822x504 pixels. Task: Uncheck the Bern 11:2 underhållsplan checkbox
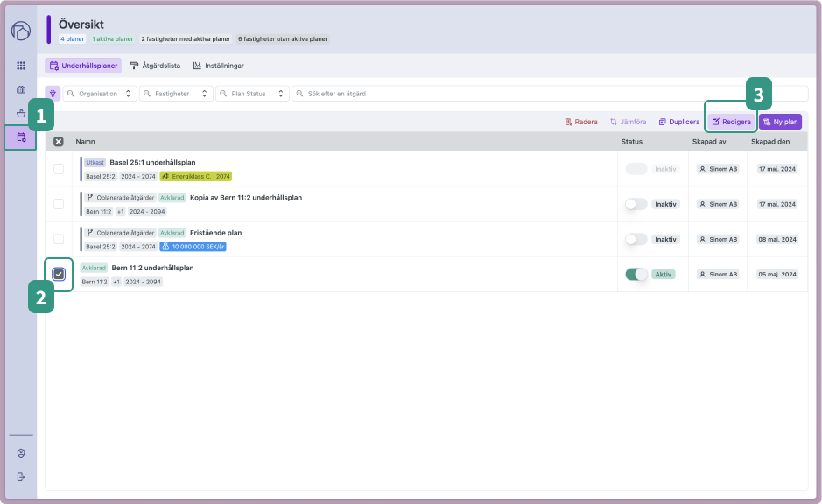pos(59,274)
